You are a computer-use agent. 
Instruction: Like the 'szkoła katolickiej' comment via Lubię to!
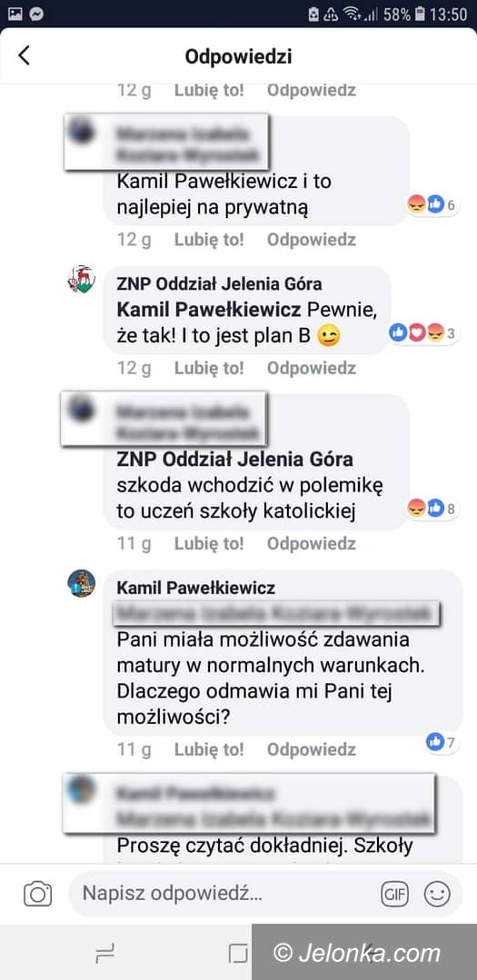coord(209,544)
